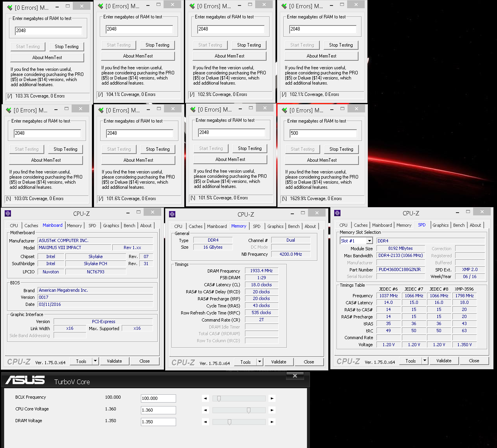Click MemTest title icon in 1629.9% coverage window
Image resolution: width=497 pixels, height=448 pixels.
pyautogui.click(x=285, y=110)
